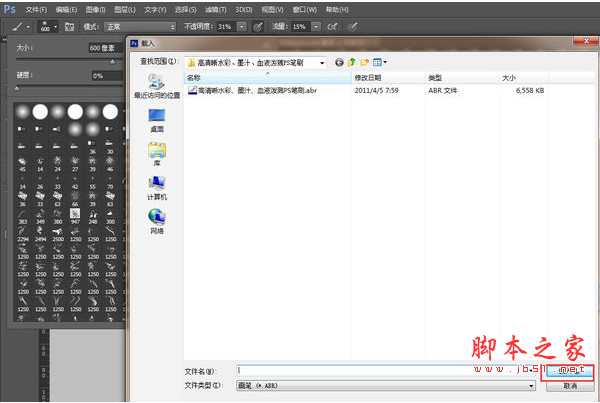Viewport: 600px width, 403px height.
Task: Click the 文件名 file name input field
Action: click(388, 371)
